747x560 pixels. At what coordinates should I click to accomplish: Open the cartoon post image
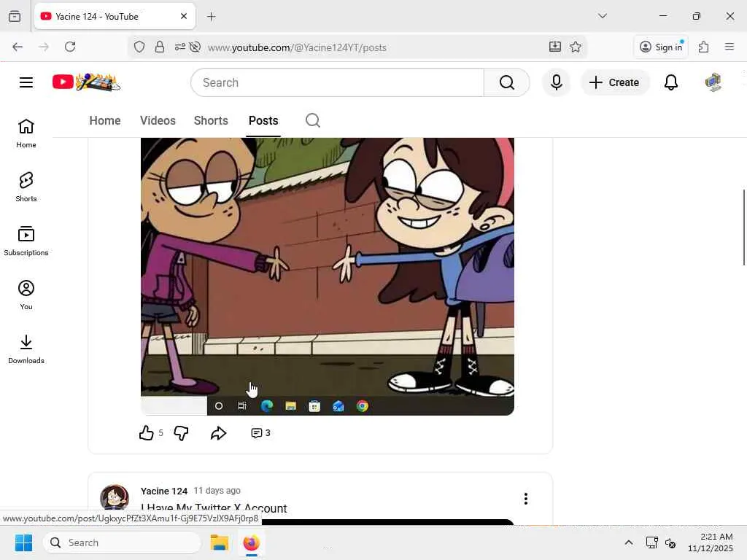click(328, 276)
